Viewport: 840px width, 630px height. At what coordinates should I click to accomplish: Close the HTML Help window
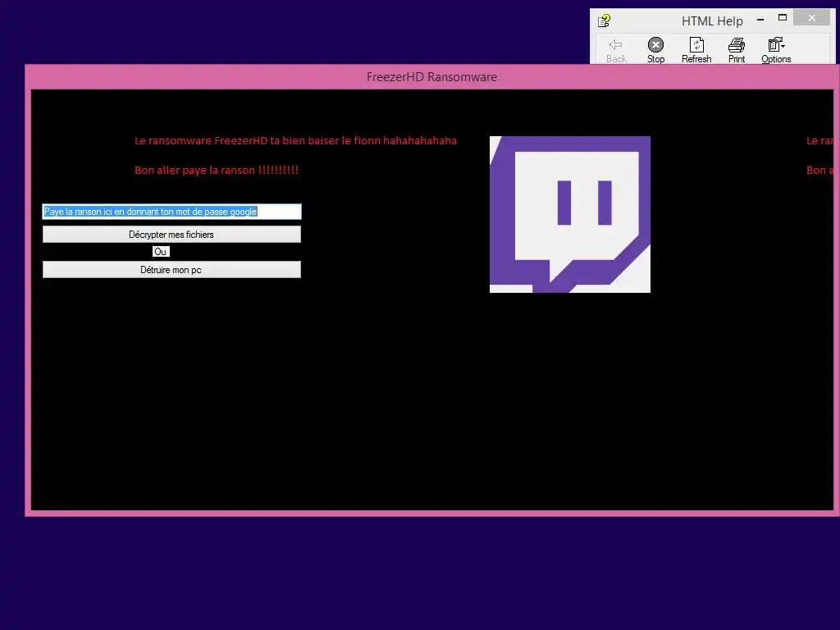[811, 18]
